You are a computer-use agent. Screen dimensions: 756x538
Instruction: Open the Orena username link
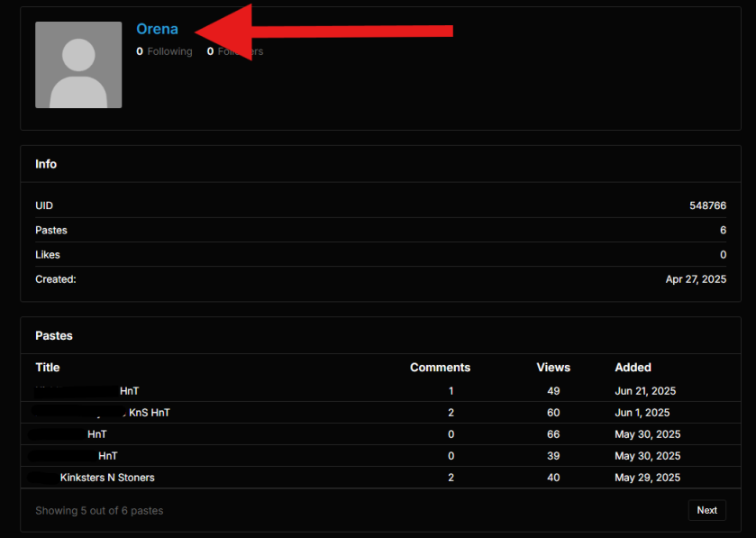(x=157, y=29)
